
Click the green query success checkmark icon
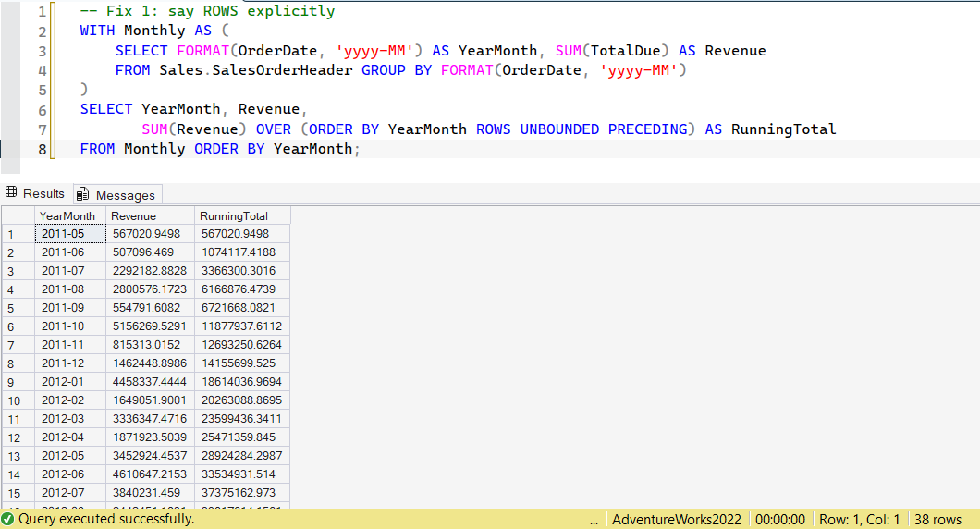[x=8, y=519]
